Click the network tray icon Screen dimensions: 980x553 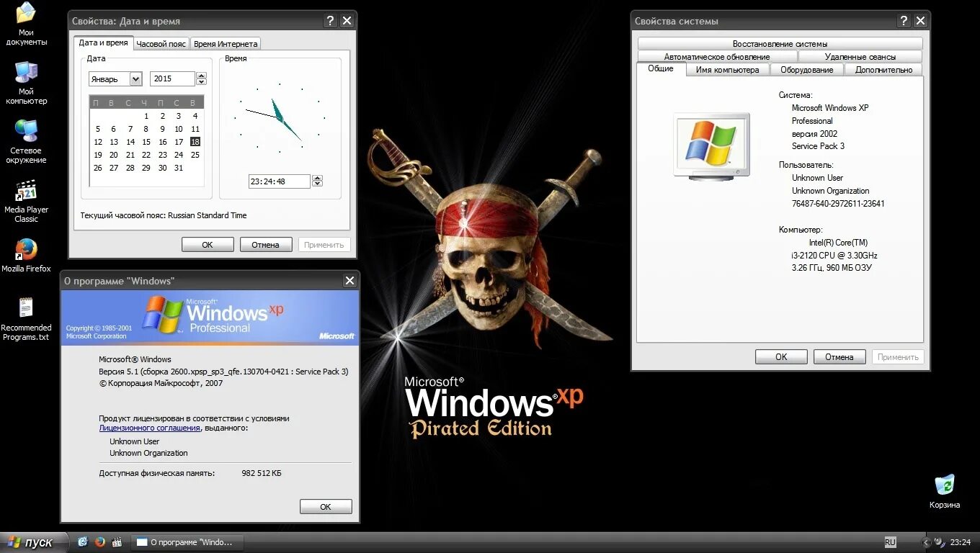point(939,542)
